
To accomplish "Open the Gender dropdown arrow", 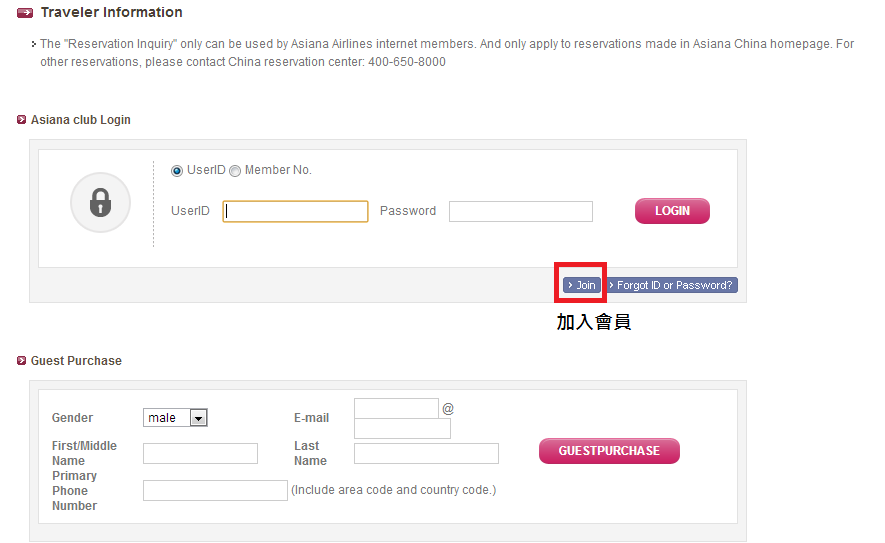I will pos(198,418).
